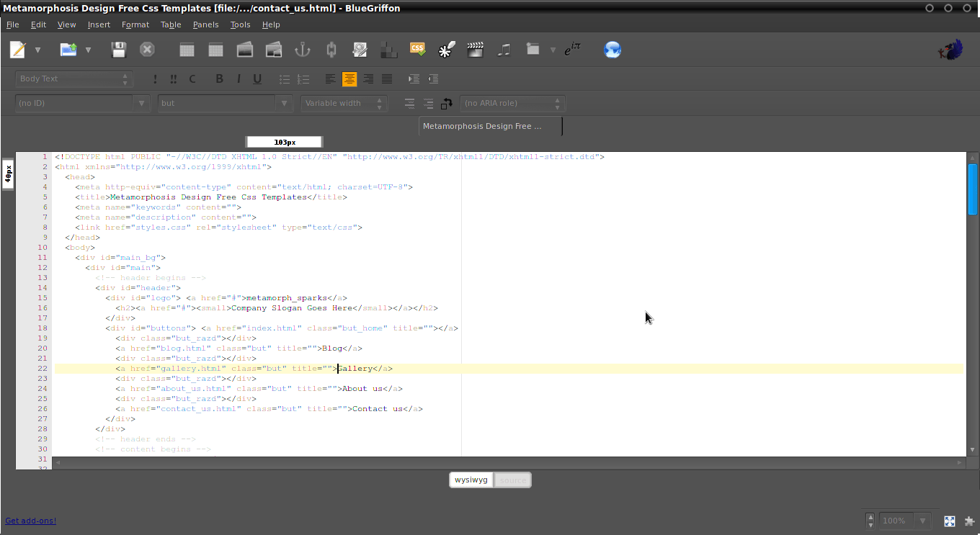Click the math formula icon

pyautogui.click(x=572, y=50)
